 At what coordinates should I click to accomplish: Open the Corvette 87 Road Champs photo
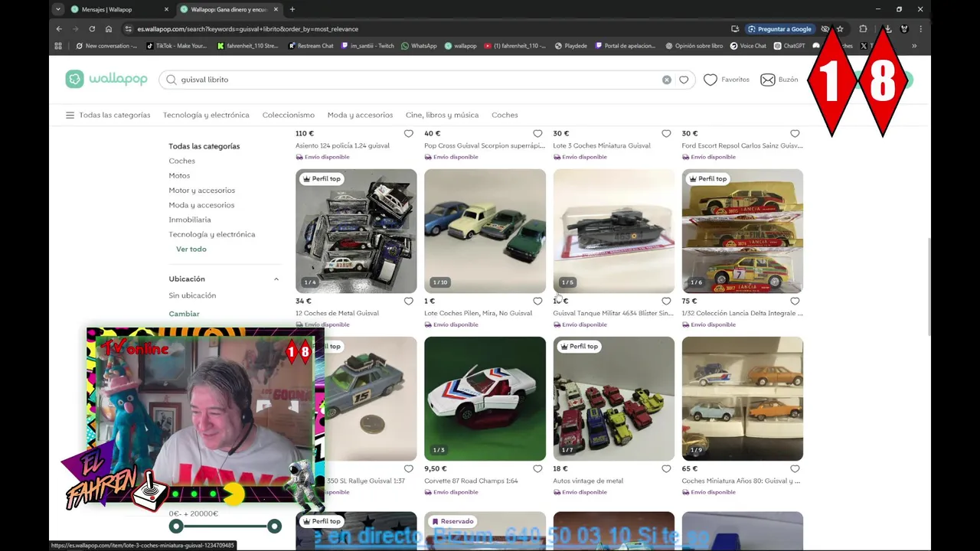point(485,399)
